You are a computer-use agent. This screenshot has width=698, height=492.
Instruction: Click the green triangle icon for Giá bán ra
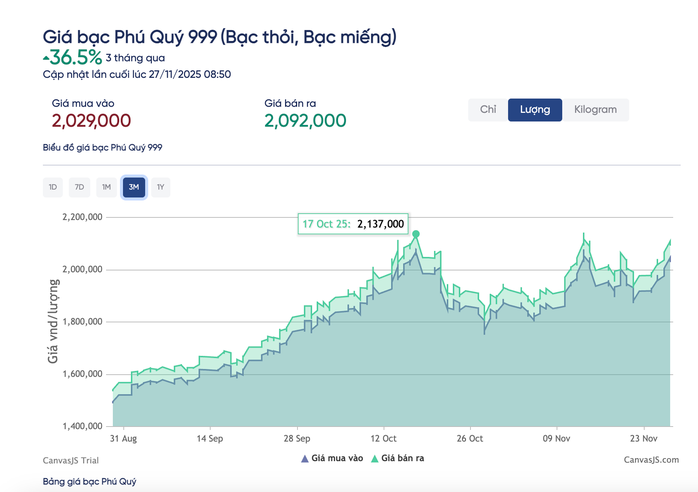tap(374, 458)
